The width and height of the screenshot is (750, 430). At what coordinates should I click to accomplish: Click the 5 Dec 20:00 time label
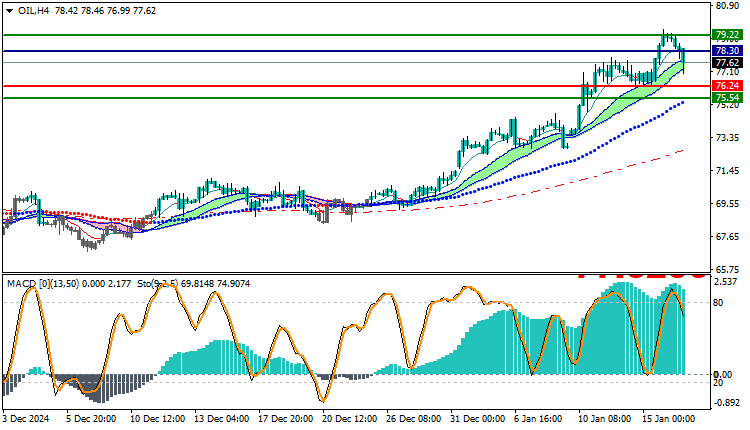91,419
